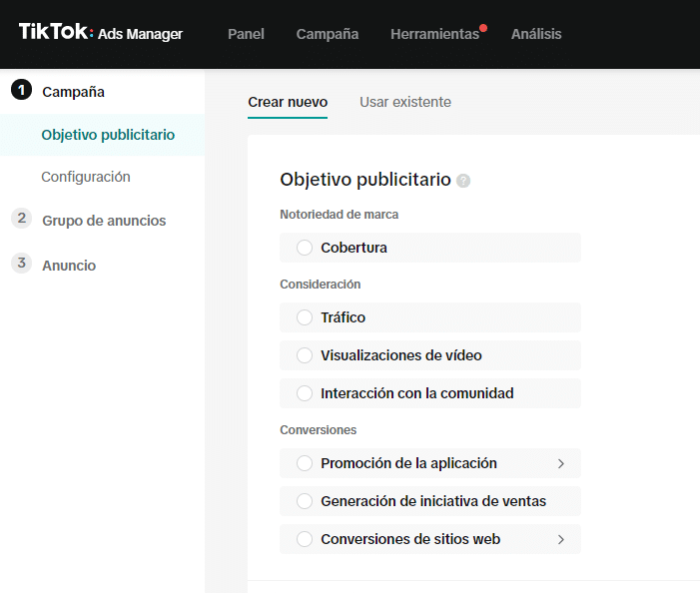Click the Consideración section label
The image size is (700, 593).
(321, 285)
